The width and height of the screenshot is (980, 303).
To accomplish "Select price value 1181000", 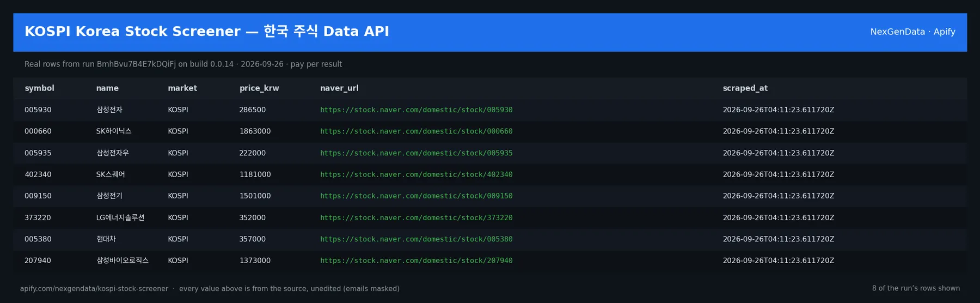I will [x=255, y=174].
